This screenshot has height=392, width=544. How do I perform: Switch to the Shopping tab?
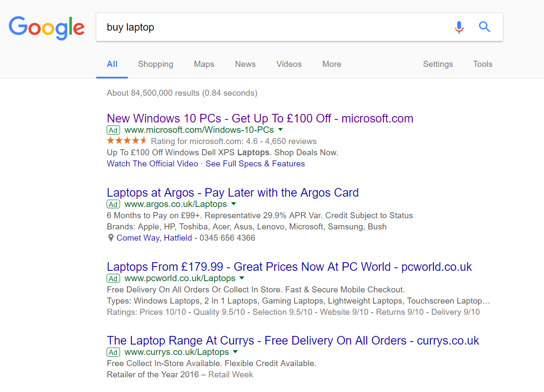pyautogui.click(x=155, y=64)
